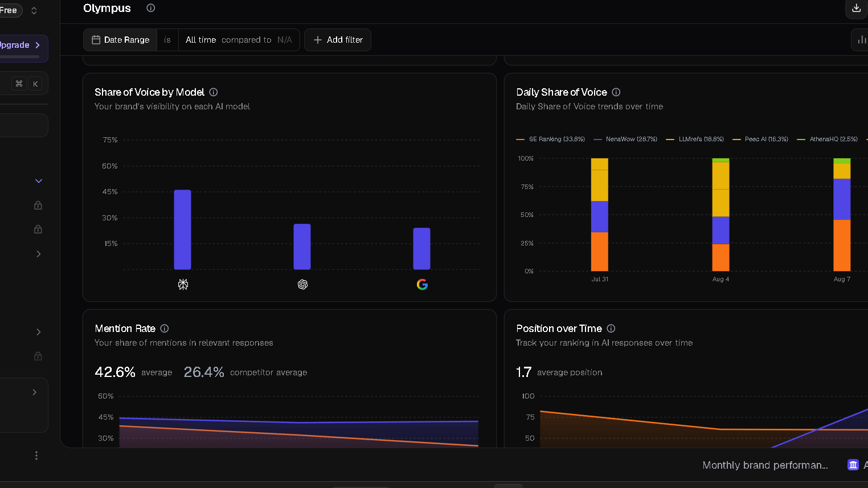
Task: Click the Jul 31 stacked bar
Action: point(600,215)
